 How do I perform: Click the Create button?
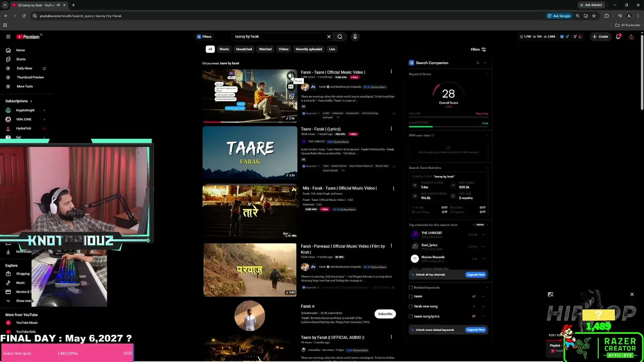(x=600, y=37)
